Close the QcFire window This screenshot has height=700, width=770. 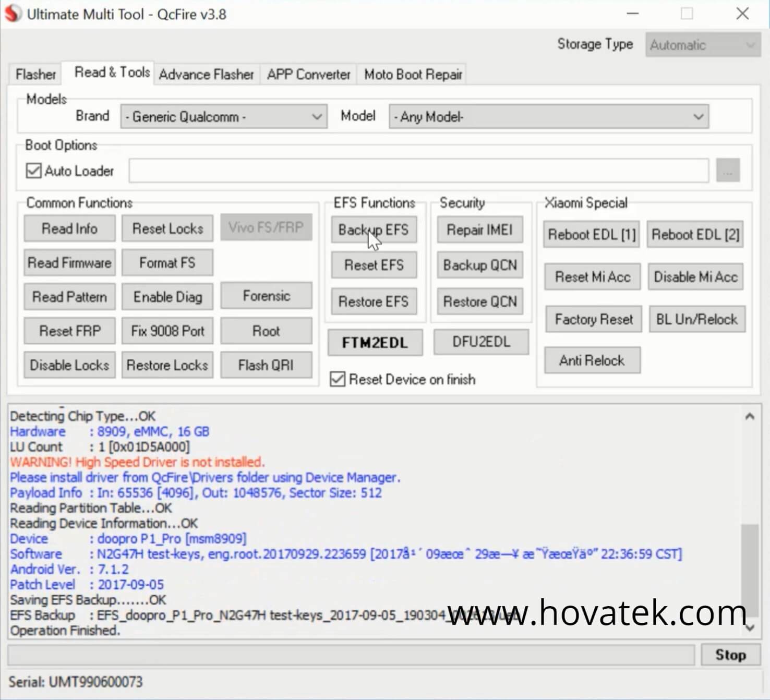(742, 14)
